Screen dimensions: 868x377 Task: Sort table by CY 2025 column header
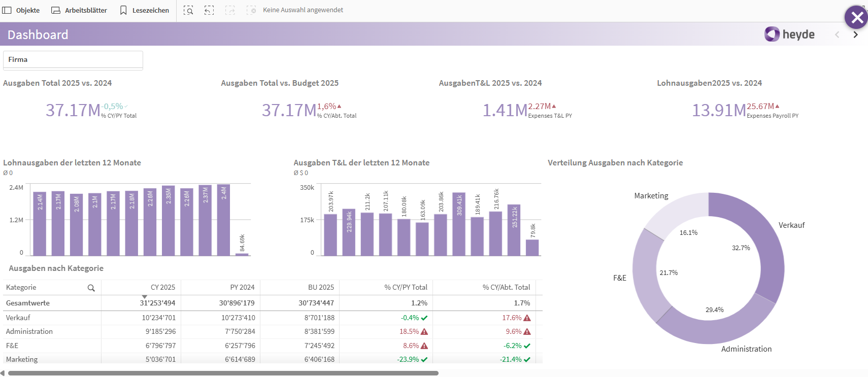click(x=162, y=287)
